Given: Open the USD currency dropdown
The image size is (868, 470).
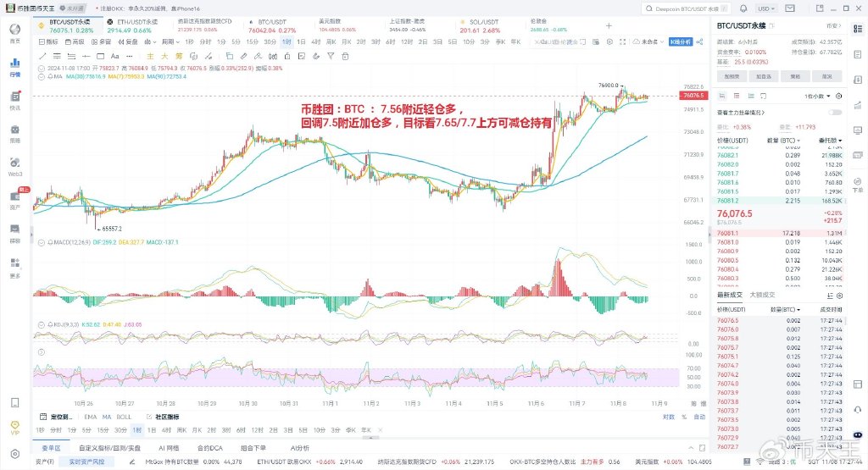Looking at the screenshot, I should (x=766, y=8).
